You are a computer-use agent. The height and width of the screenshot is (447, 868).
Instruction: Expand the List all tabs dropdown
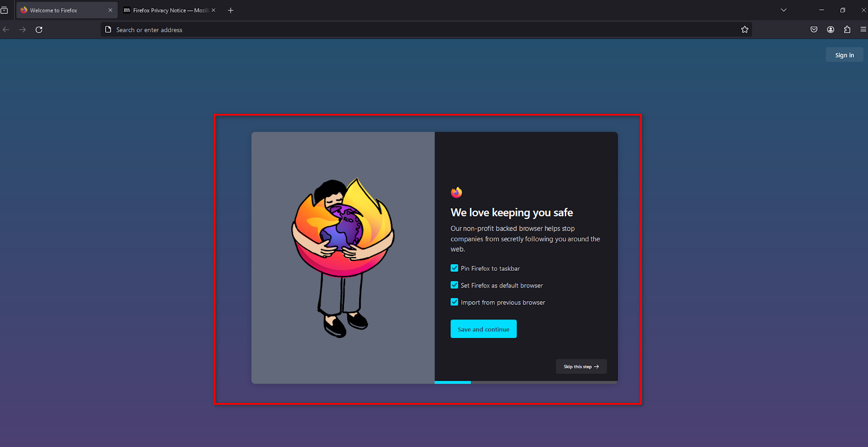[x=783, y=10]
